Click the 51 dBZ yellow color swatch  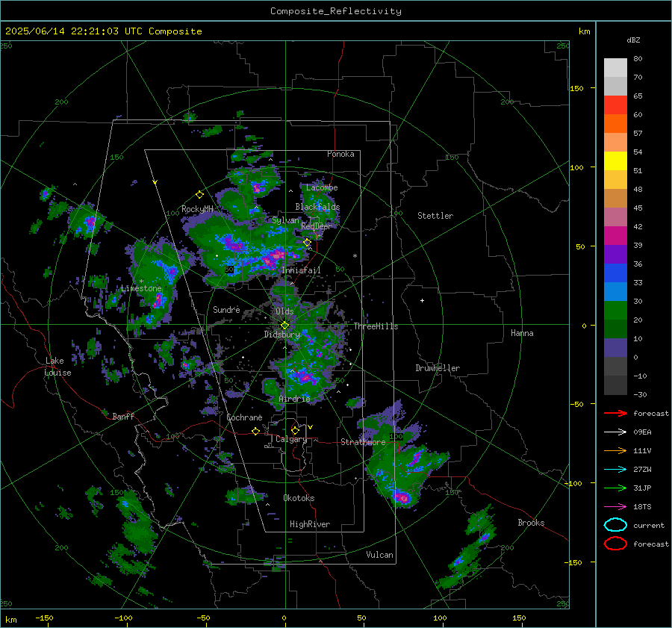pyautogui.click(x=615, y=161)
